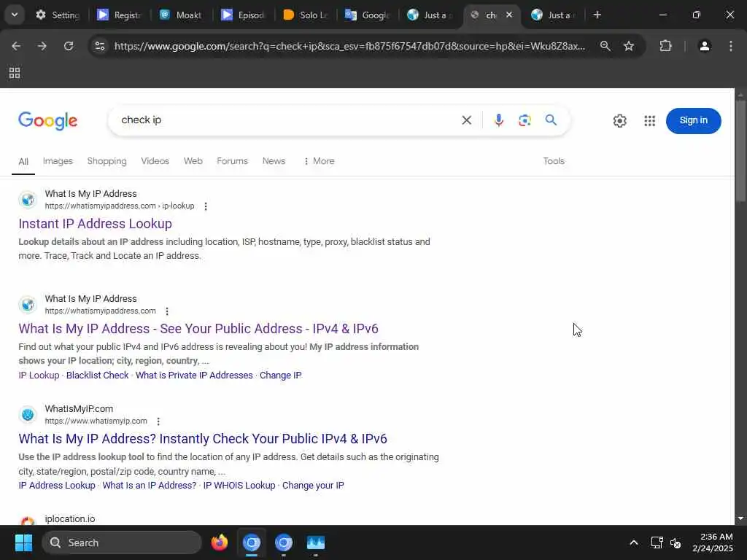Select the News search tab
This screenshot has height=560, width=747.
(274, 161)
